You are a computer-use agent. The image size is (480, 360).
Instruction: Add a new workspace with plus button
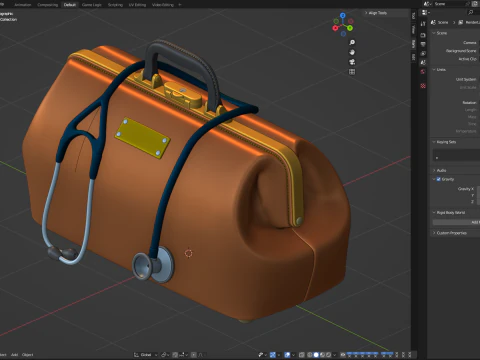coord(180,5)
